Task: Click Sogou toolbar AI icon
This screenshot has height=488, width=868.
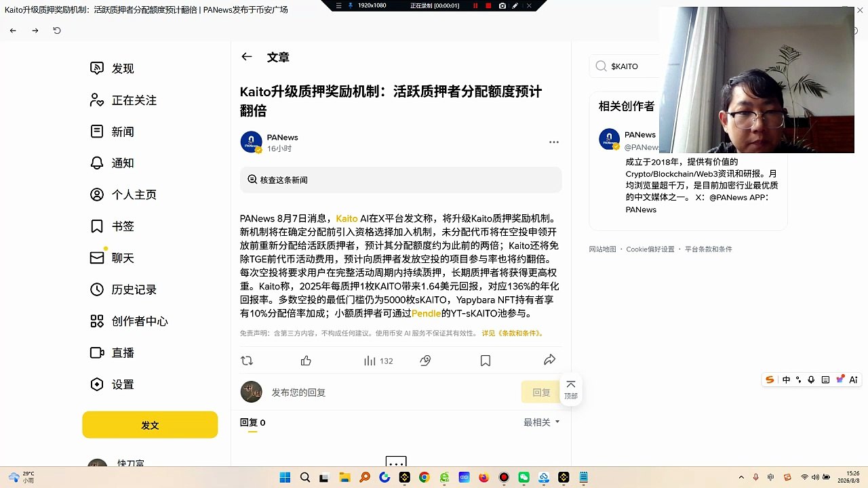Action: [853, 380]
